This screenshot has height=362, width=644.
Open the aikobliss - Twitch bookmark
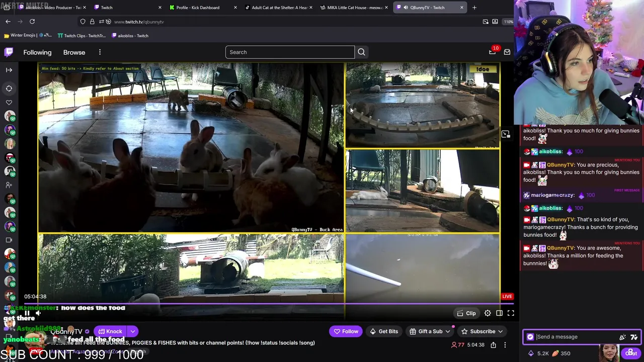(130, 36)
